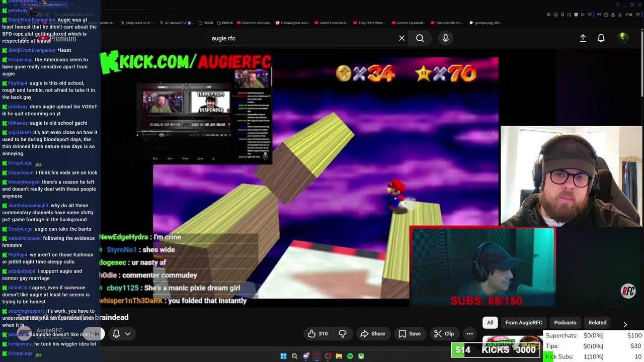The width and height of the screenshot is (644, 362).
Task: Click the RFC channel watermark on video
Action: click(628, 291)
